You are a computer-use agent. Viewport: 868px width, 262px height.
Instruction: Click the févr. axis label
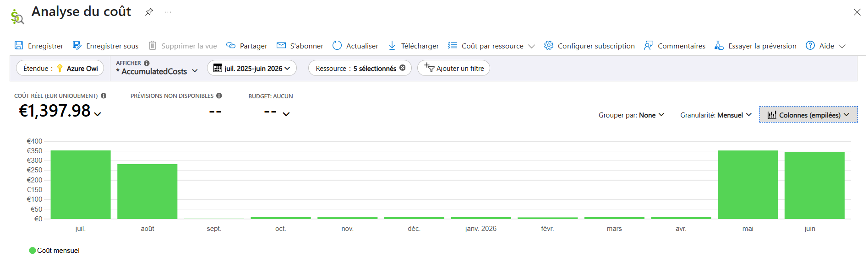coord(547,228)
